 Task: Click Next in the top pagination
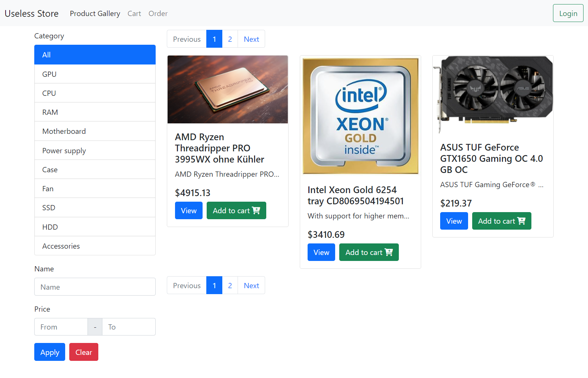(x=251, y=39)
